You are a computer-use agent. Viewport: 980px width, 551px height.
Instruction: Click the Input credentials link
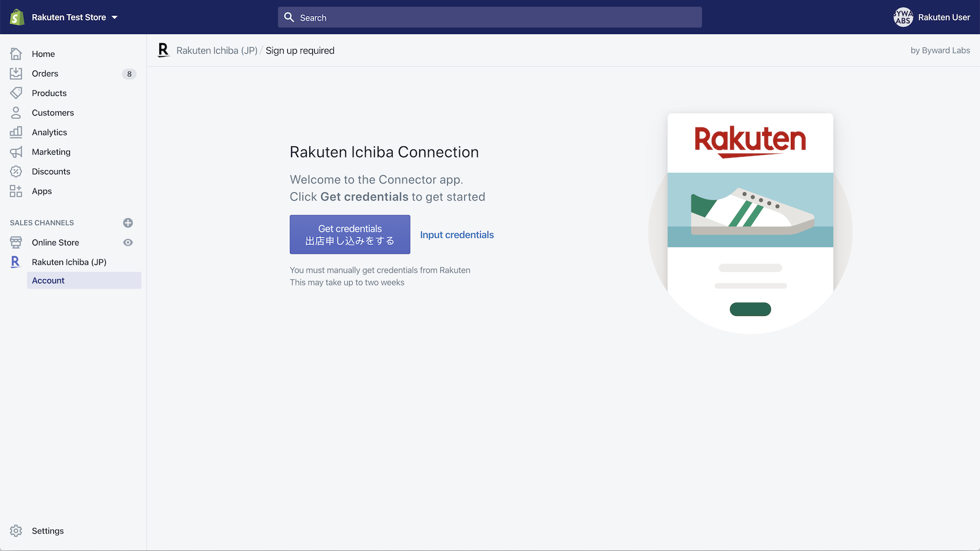pos(457,234)
